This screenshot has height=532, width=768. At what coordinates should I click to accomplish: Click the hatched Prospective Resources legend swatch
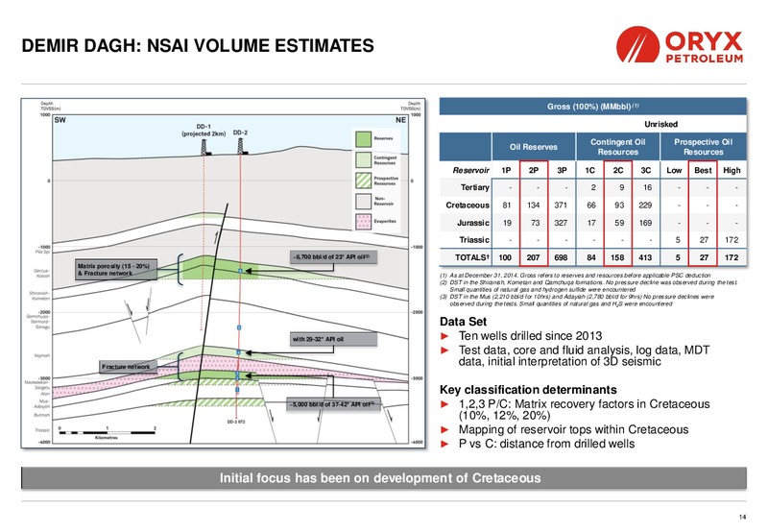(x=363, y=181)
